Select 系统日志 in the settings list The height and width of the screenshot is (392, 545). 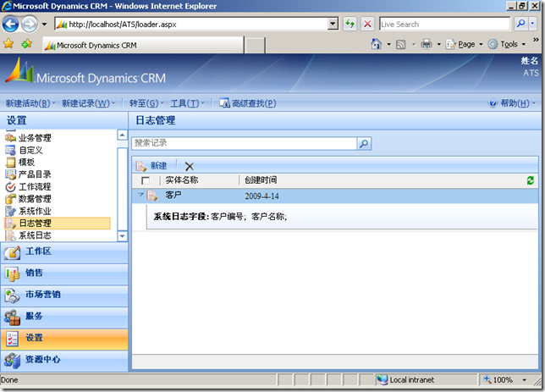point(35,235)
